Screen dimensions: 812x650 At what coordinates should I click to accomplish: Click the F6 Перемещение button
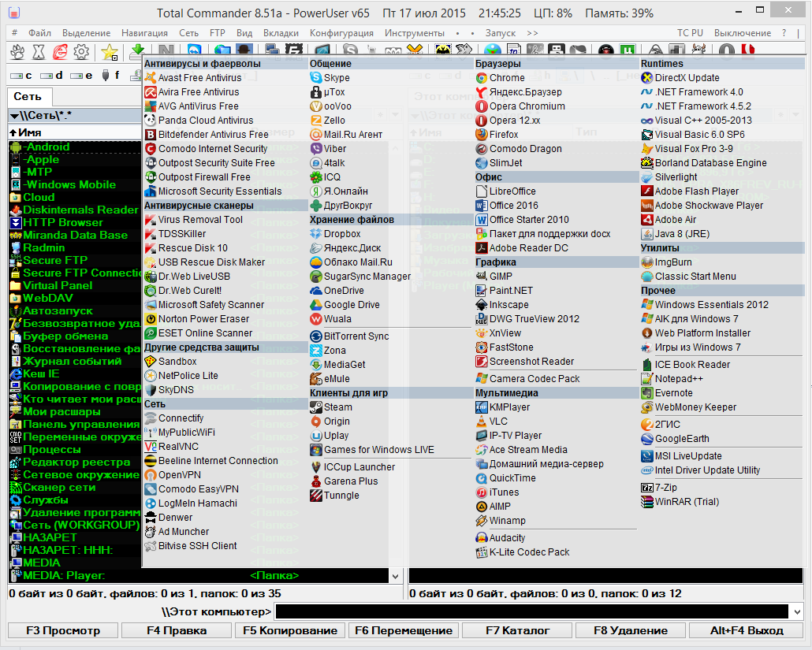(x=404, y=631)
